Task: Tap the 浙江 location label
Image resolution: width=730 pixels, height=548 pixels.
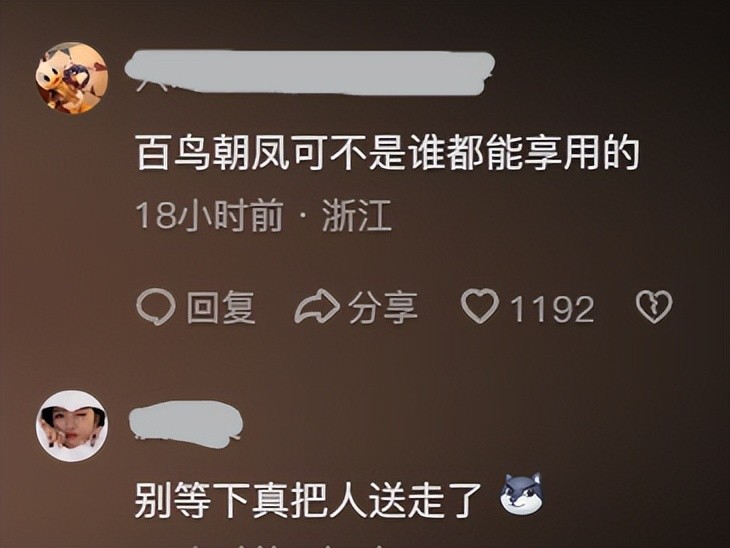Action: tap(357, 216)
